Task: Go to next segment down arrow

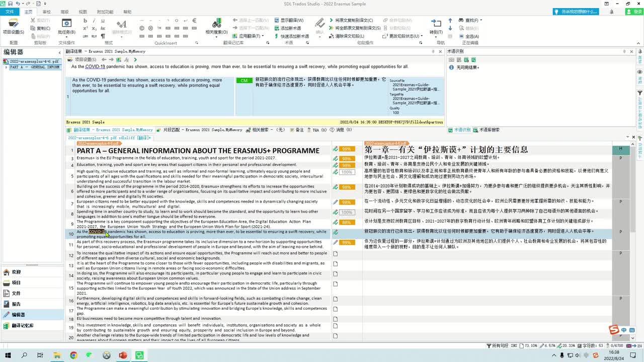Action: pos(450,29)
